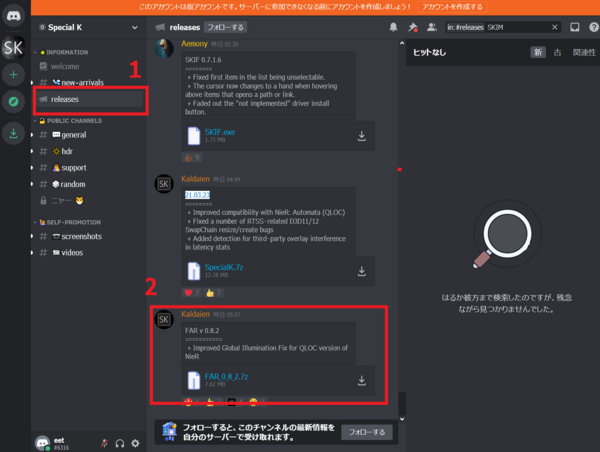The width and height of the screenshot is (600, 452).
Task: Click the add server plus icon
Action: pos(14,75)
